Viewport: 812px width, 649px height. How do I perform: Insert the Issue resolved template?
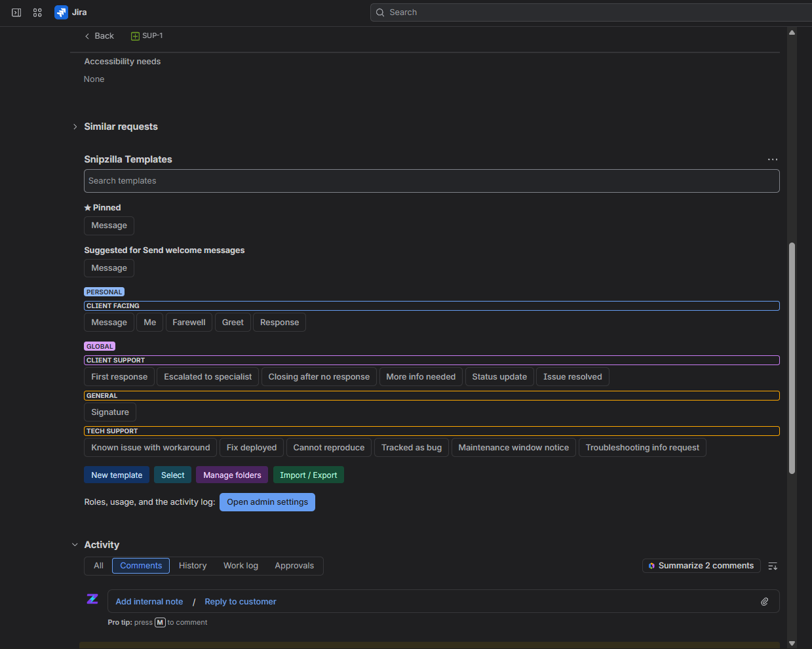[x=573, y=377]
